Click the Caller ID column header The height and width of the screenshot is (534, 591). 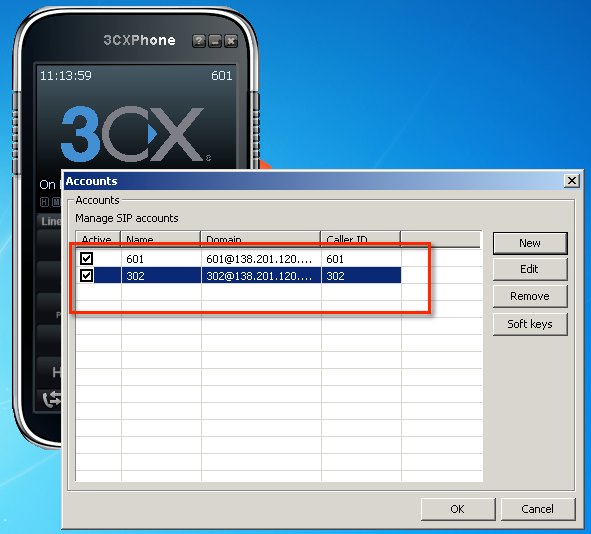coord(361,239)
